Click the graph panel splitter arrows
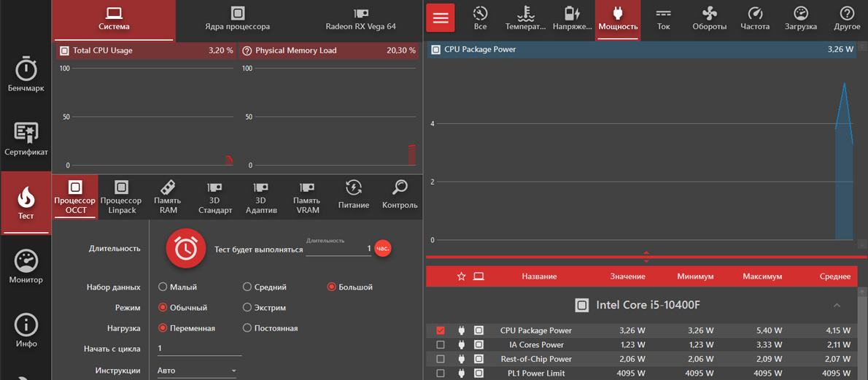This screenshot has width=868, height=380. tap(646, 257)
